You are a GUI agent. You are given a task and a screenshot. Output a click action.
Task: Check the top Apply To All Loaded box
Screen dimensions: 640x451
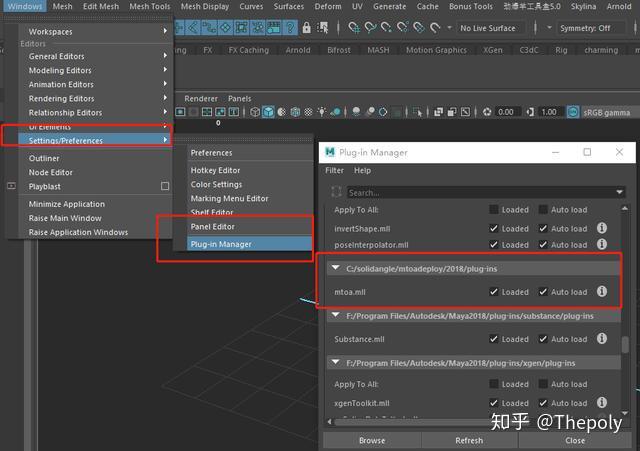[493, 209]
